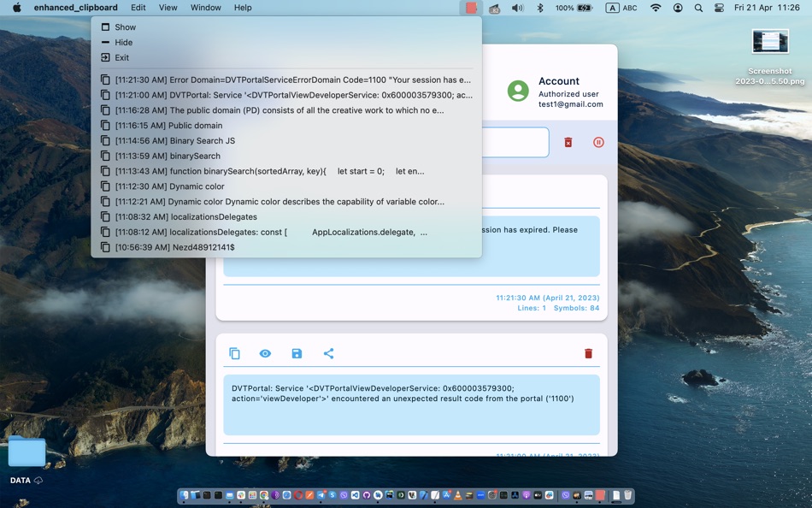Click the test1@gmail.com account text
The width and height of the screenshot is (812, 508).
pyautogui.click(x=570, y=104)
